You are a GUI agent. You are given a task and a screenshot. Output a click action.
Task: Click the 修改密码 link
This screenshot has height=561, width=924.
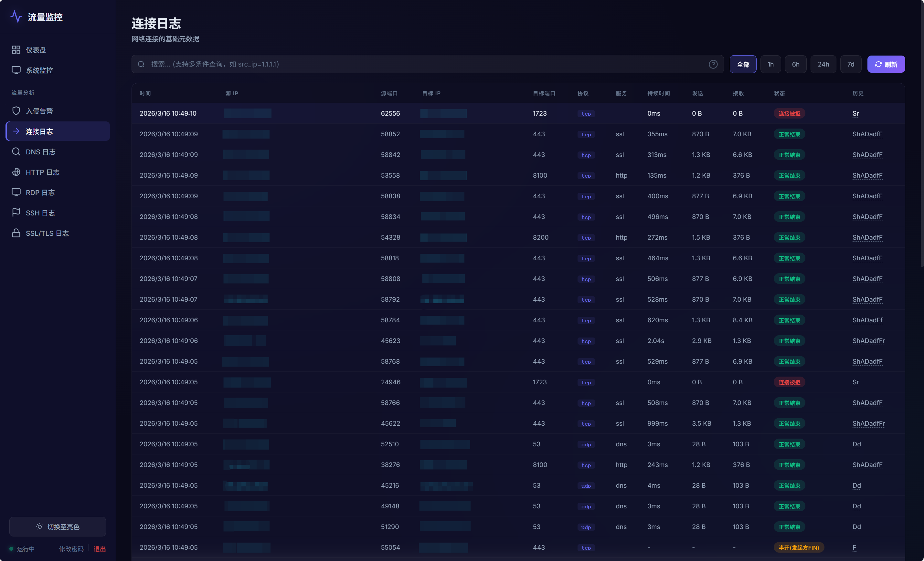(x=71, y=549)
